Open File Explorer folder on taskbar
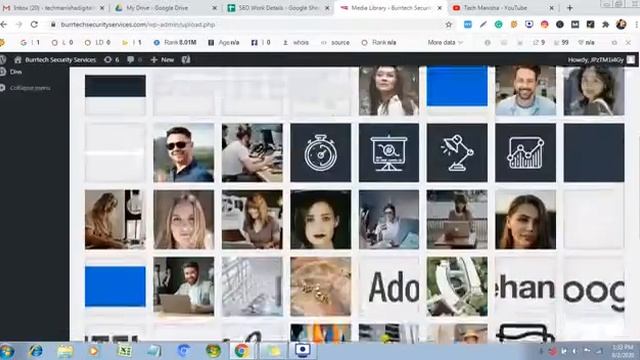Viewport: 640px width, 360px height. (x=64, y=351)
